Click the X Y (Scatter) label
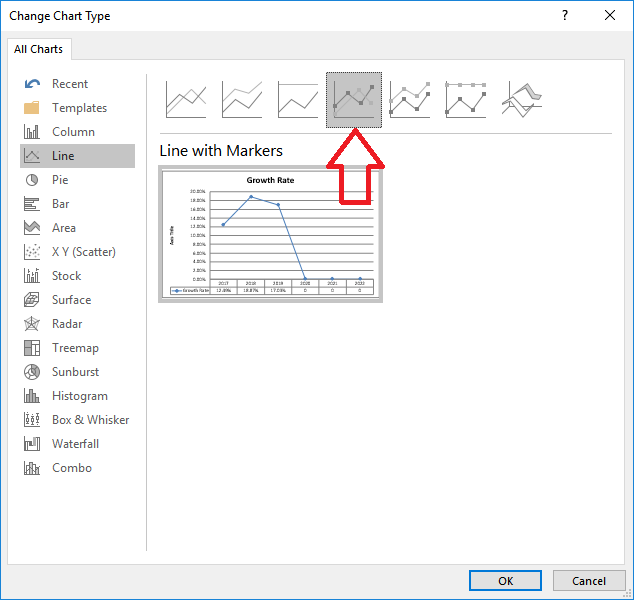This screenshot has width=634, height=600. 84,252
